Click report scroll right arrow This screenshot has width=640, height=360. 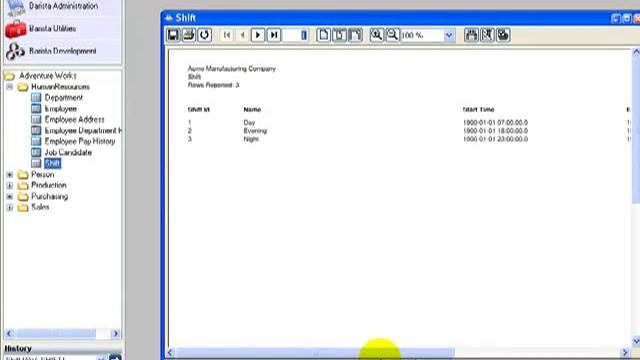coord(625,352)
